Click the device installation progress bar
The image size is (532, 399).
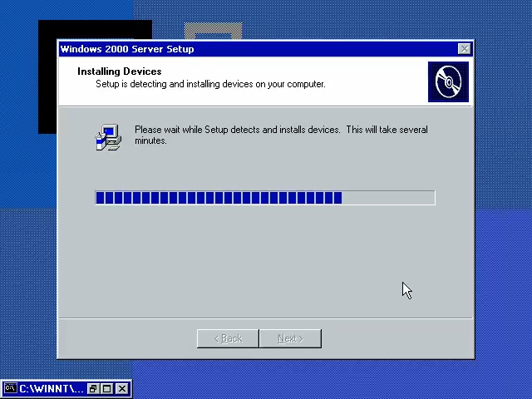click(265, 198)
